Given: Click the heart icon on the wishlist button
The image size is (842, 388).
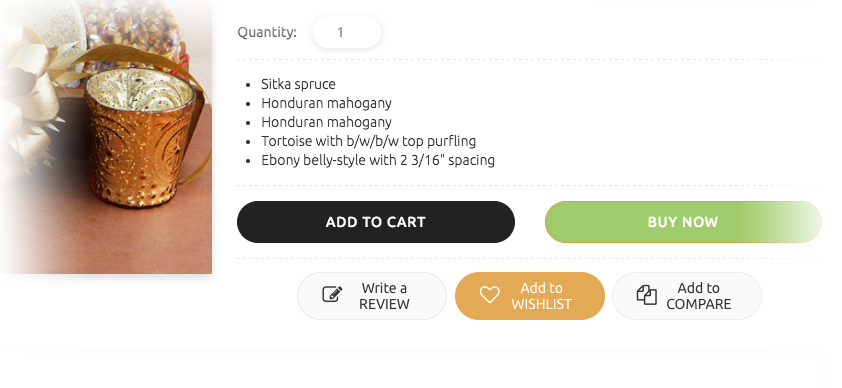Looking at the screenshot, I should coord(489,295).
